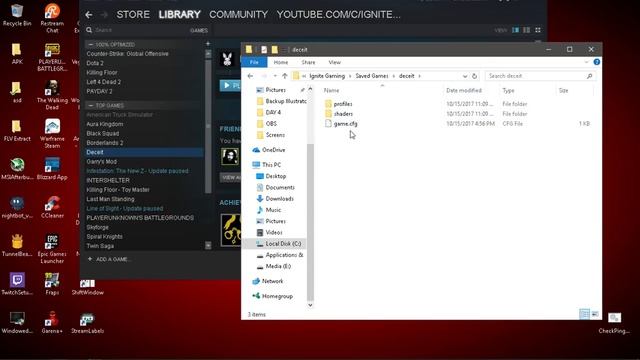
Task: Sort by Date modified column header
Action: [x=464, y=91]
